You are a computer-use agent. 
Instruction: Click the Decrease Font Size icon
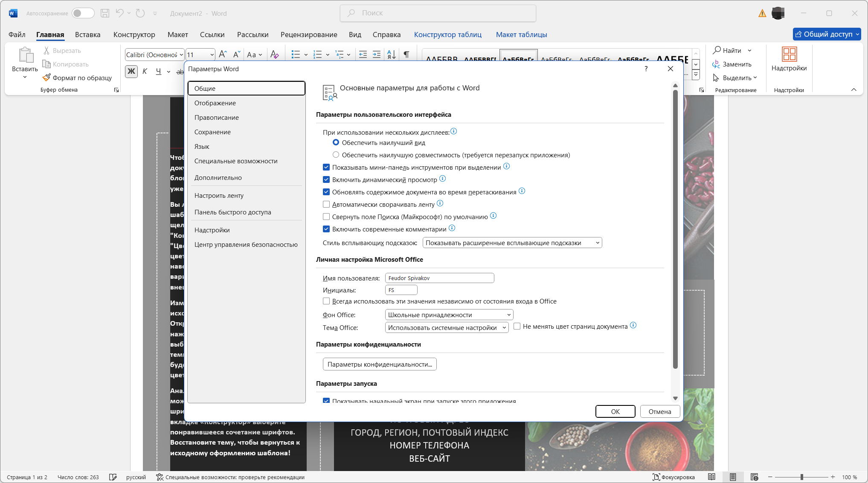pyautogui.click(x=237, y=55)
